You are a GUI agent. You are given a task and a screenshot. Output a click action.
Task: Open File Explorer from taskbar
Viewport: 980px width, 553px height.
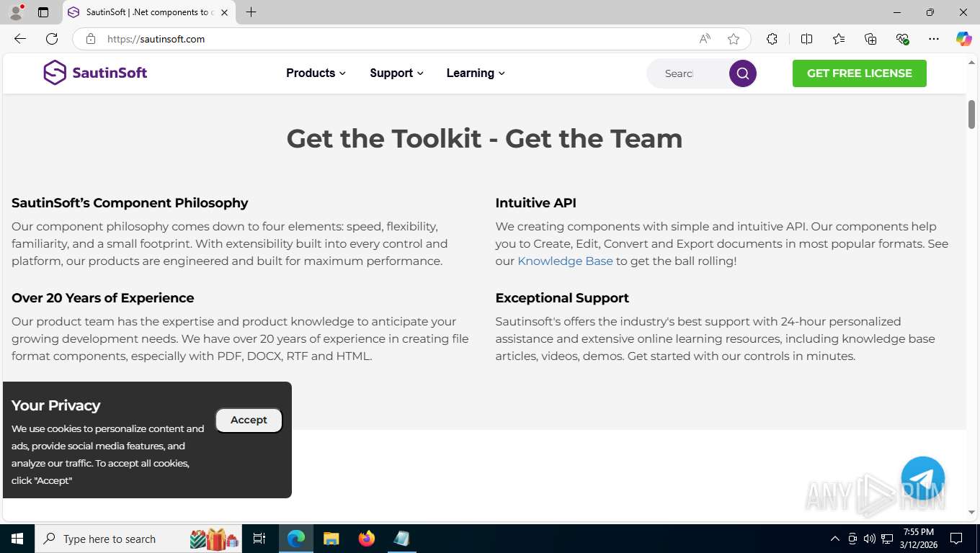tap(331, 539)
